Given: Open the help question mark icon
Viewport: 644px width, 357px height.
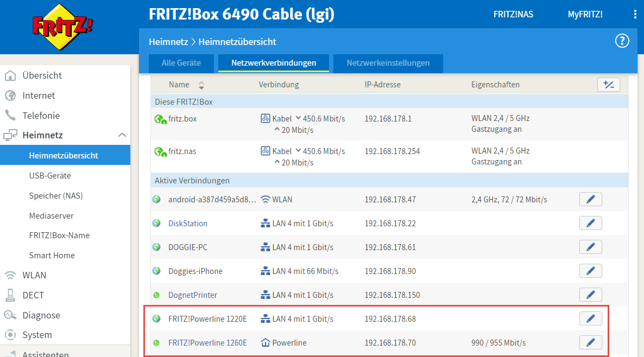Looking at the screenshot, I should click(x=622, y=41).
